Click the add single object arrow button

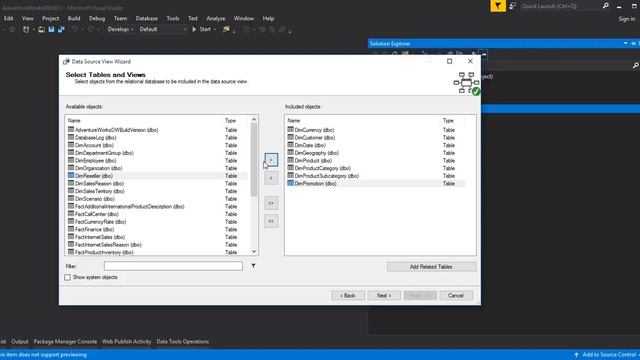click(x=271, y=160)
